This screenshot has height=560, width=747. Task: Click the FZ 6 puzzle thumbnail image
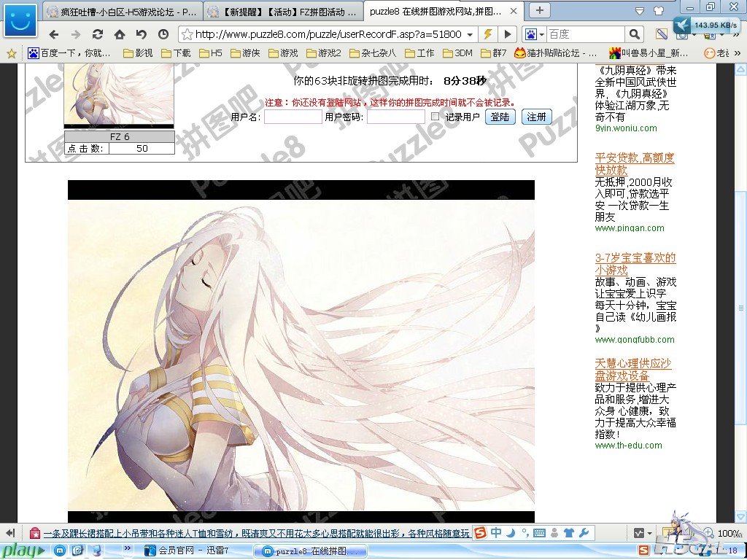pyautogui.click(x=119, y=96)
